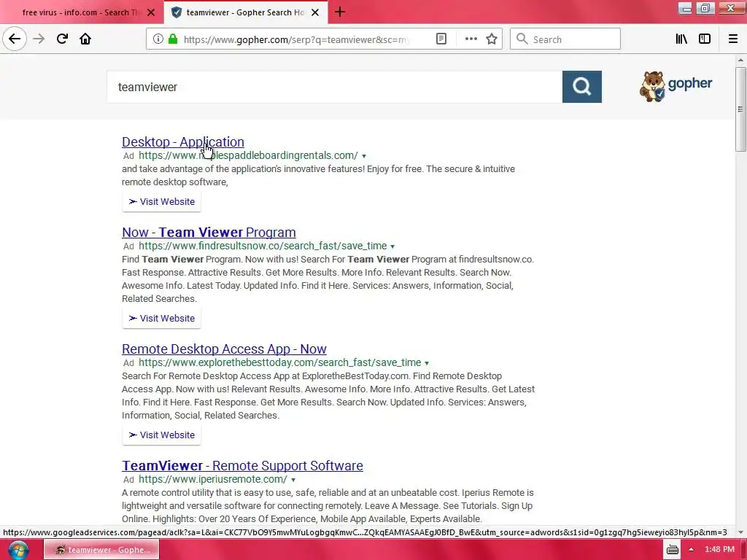The image size is (747, 560).
Task: Expand dropdown beside paddleboardingrentals URL
Action: click(x=364, y=156)
